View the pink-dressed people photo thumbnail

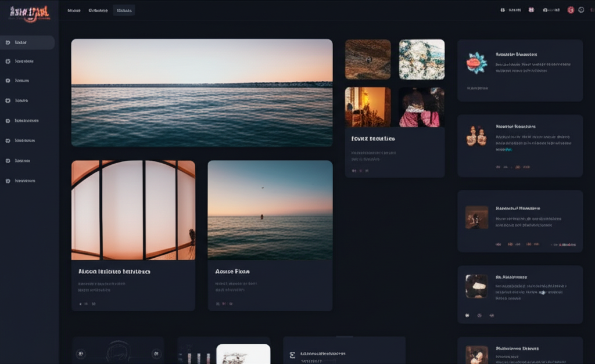pyautogui.click(x=421, y=107)
